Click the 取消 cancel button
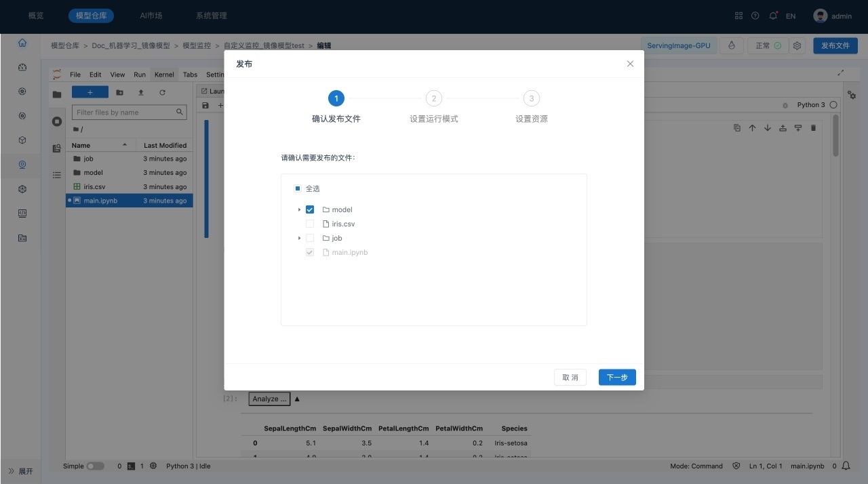 pos(570,378)
